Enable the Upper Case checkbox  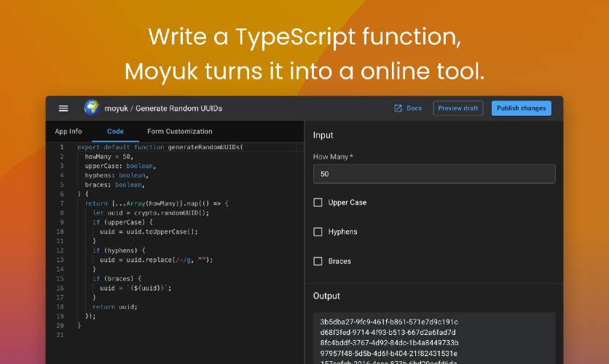318,202
